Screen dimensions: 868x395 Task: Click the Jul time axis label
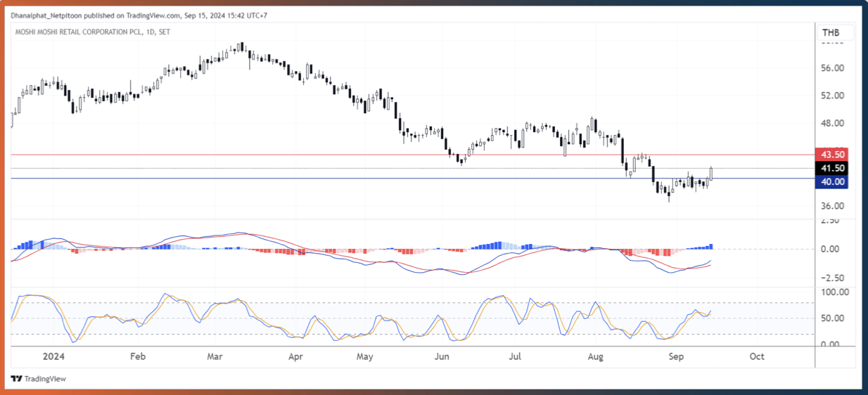(515, 356)
